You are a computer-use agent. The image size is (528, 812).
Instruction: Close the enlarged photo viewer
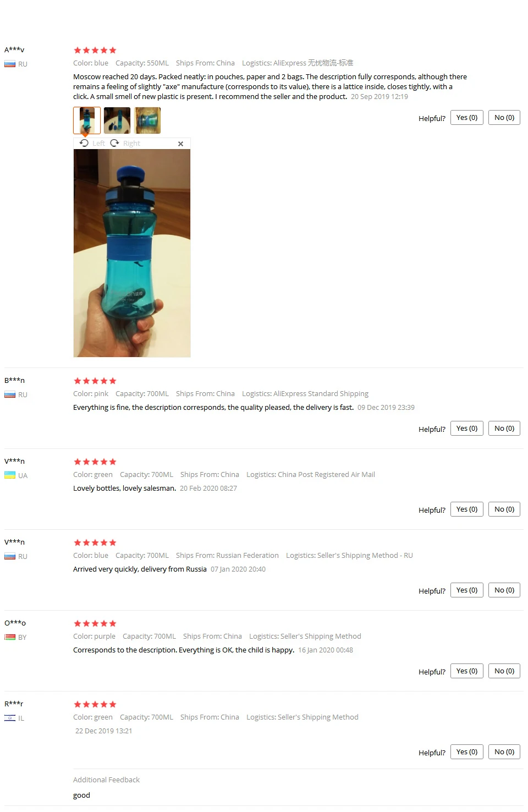point(180,144)
